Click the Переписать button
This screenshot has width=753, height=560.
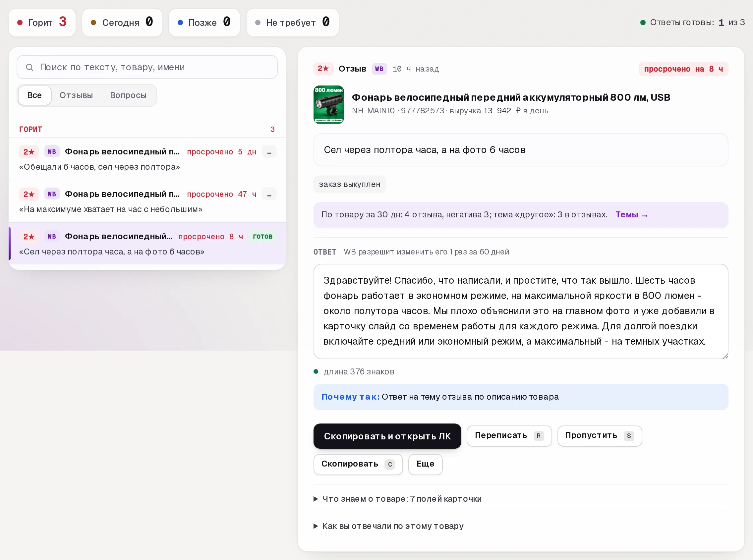(x=509, y=436)
